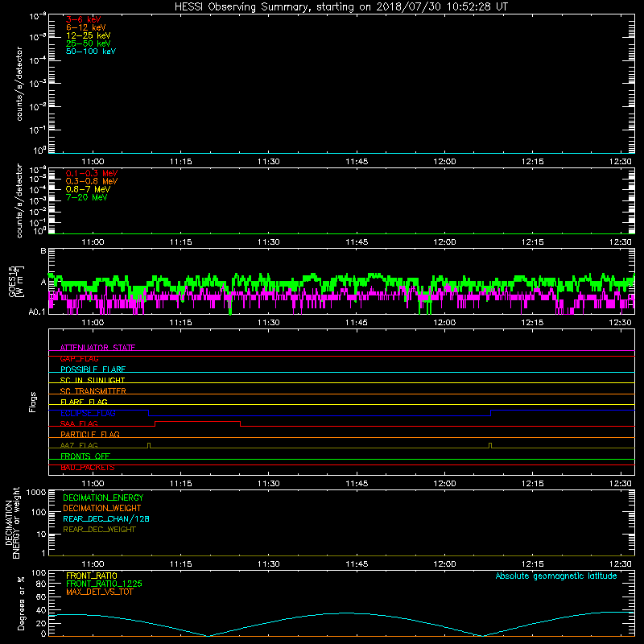Screen dimensions: 644x644
Task: Click the 0.1-0.3 MeV legend entry
Action: pos(92,173)
